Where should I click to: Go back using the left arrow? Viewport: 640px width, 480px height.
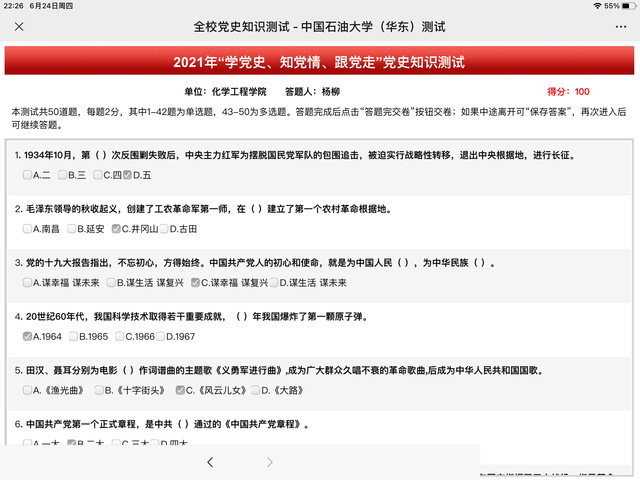click(209, 462)
